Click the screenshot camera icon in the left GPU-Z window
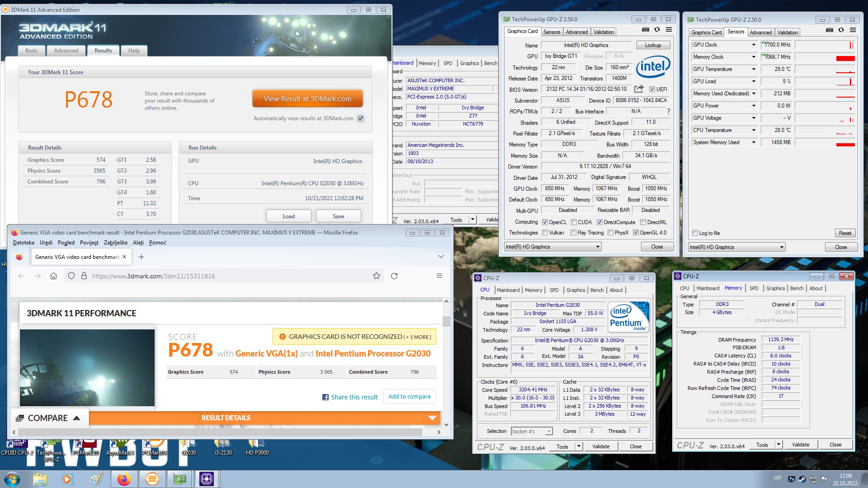Image resolution: width=868 pixels, height=488 pixels. click(x=646, y=30)
